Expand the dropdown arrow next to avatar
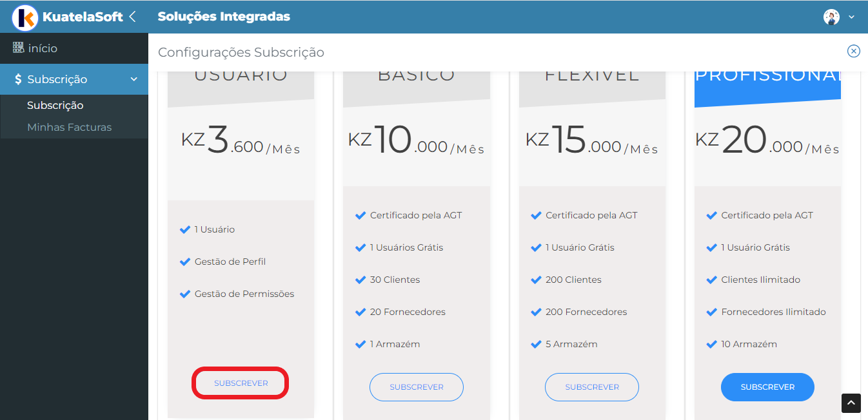This screenshot has height=420, width=868. coord(851,17)
